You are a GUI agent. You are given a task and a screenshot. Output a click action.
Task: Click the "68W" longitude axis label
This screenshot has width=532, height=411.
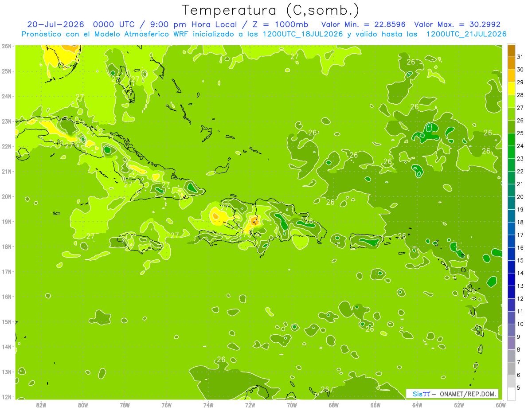[x=334, y=404]
